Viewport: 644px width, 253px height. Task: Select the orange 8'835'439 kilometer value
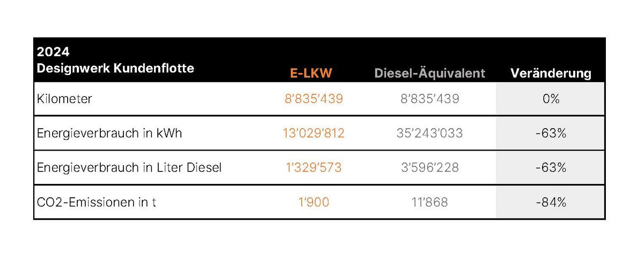point(313,99)
